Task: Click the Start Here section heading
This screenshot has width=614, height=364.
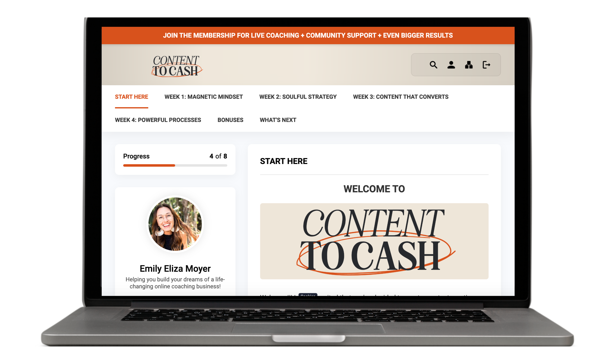Action: pyautogui.click(x=283, y=161)
